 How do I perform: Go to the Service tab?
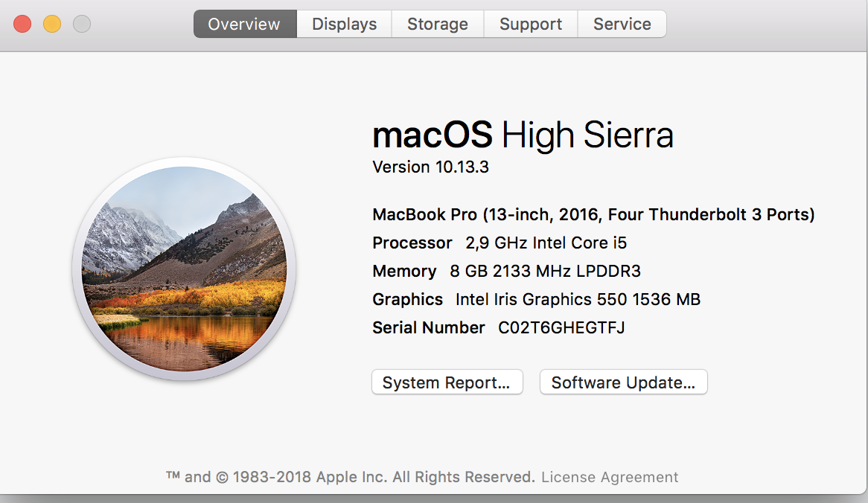pos(622,24)
